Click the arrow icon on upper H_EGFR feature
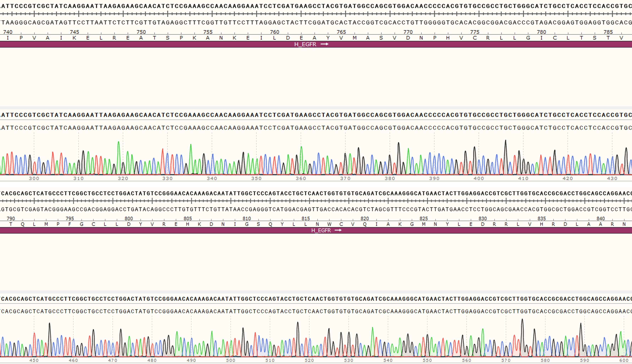This screenshot has width=632, height=364. click(x=324, y=44)
